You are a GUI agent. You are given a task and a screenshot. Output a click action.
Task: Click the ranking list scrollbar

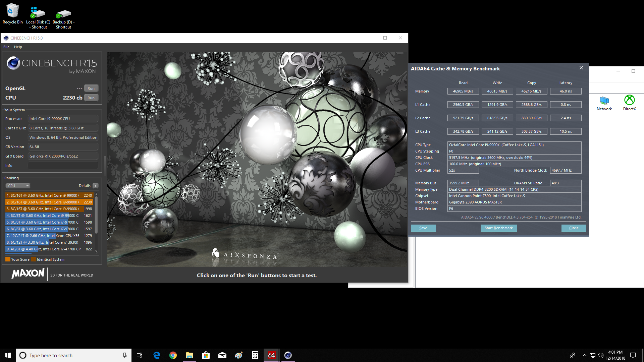[x=97, y=215]
